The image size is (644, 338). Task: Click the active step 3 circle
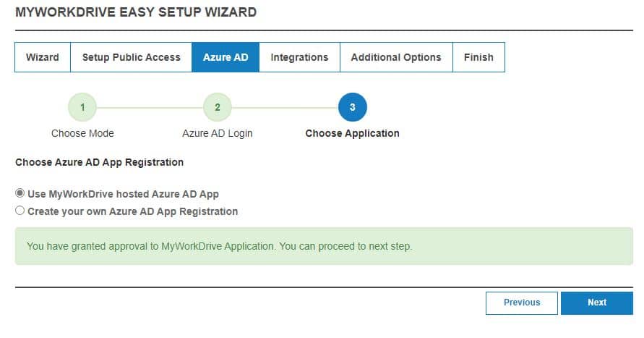tap(352, 107)
